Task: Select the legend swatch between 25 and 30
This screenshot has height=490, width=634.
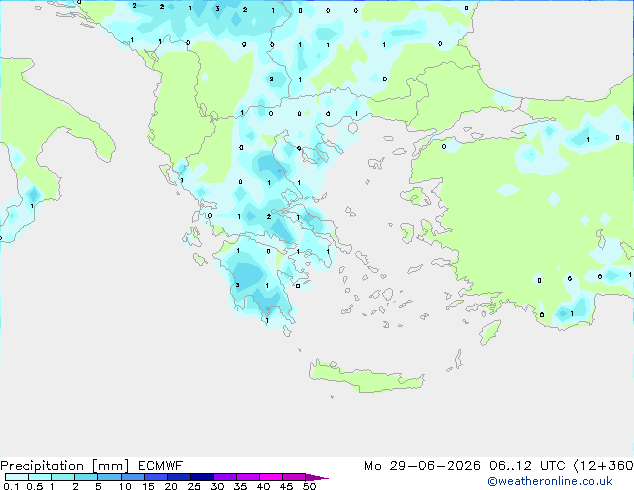Action: [x=202, y=477]
